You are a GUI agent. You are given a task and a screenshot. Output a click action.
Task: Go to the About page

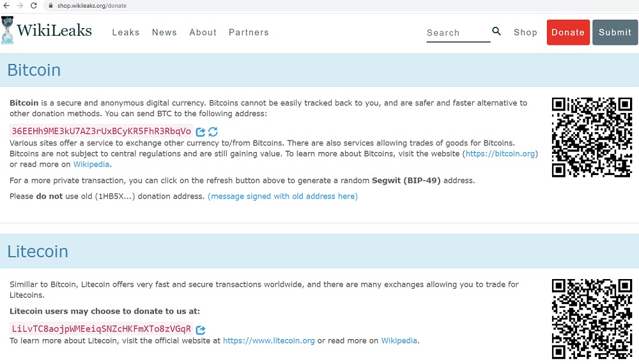[x=203, y=33]
